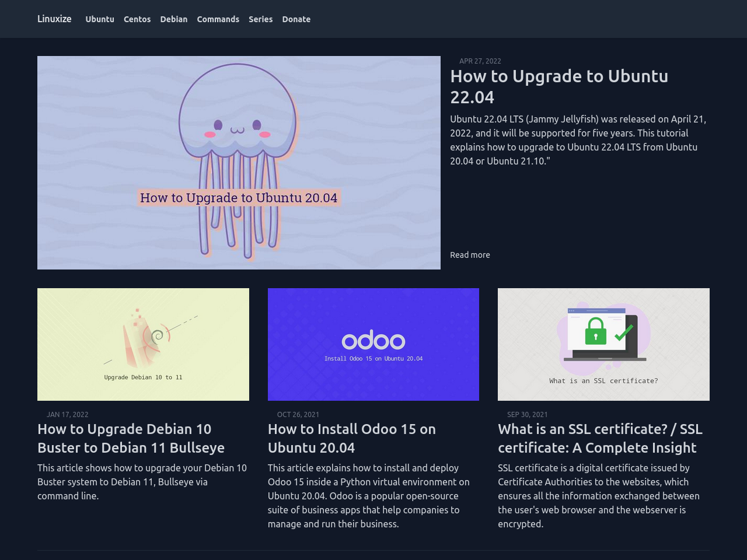Screen dimensions: 747x560
Task: Click the SEP 30, 2021 date label
Action: point(528,414)
